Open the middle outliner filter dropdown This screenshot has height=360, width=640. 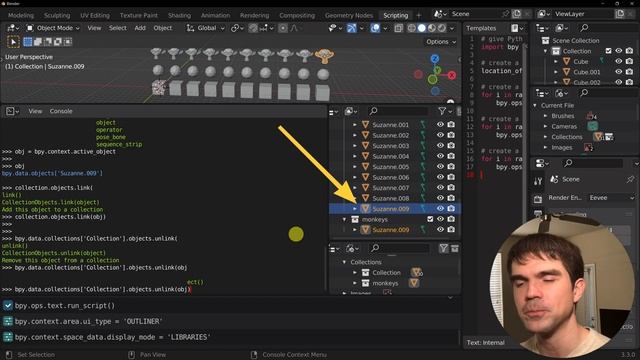pos(445,111)
